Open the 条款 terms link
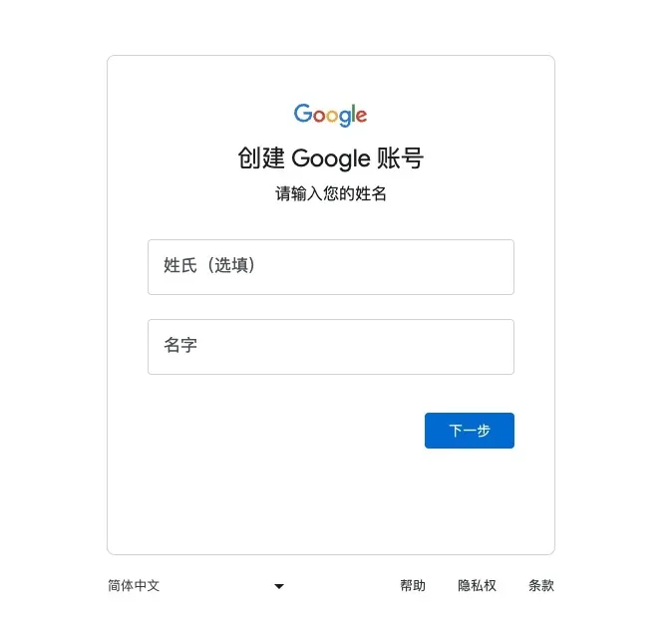 541,586
